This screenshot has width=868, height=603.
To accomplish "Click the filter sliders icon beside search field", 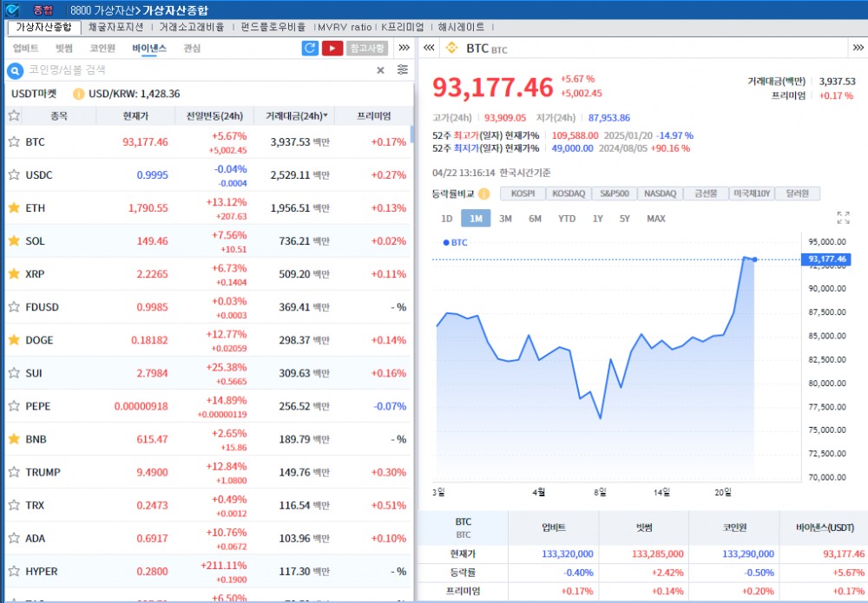I will (403, 70).
